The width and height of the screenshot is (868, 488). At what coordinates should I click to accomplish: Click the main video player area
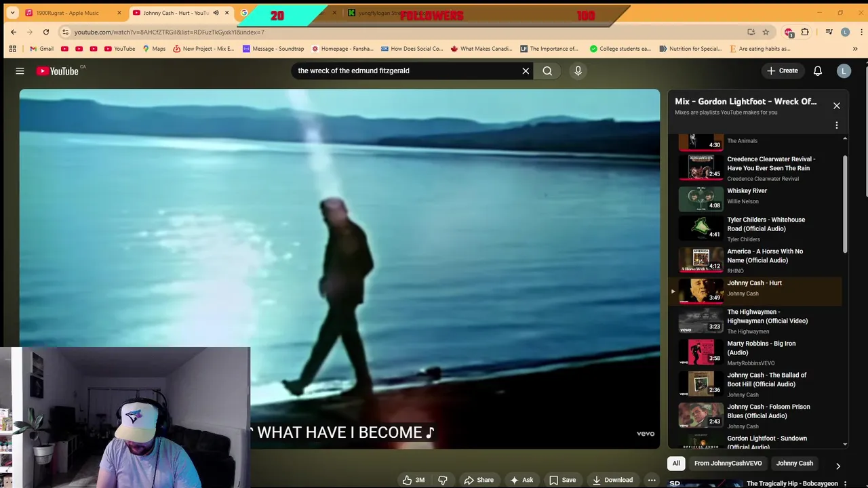[339, 269]
